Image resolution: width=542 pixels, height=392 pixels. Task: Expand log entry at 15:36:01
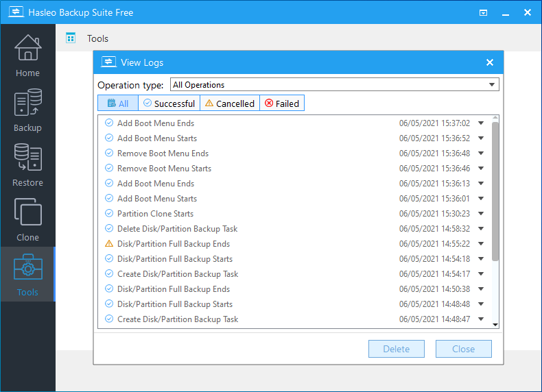pyautogui.click(x=481, y=198)
